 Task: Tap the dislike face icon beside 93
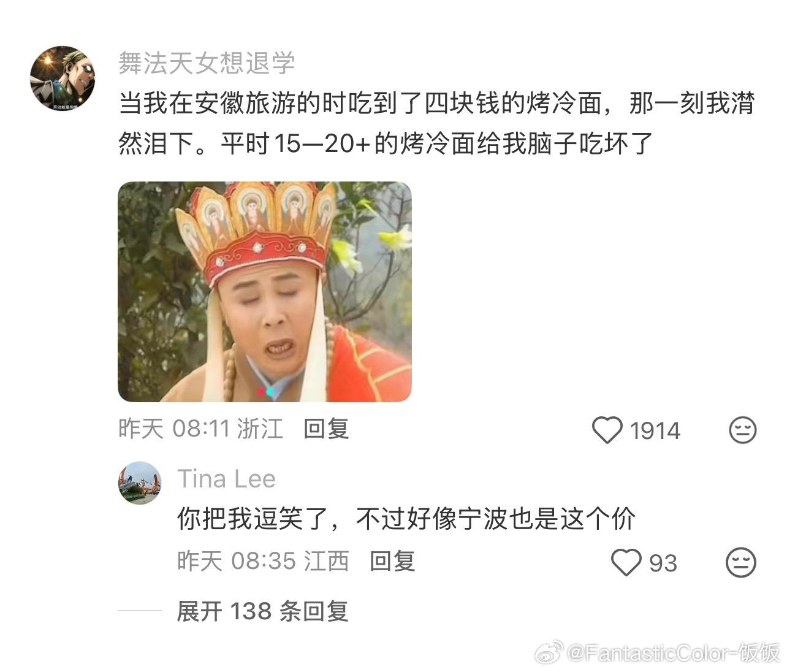[741, 562]
